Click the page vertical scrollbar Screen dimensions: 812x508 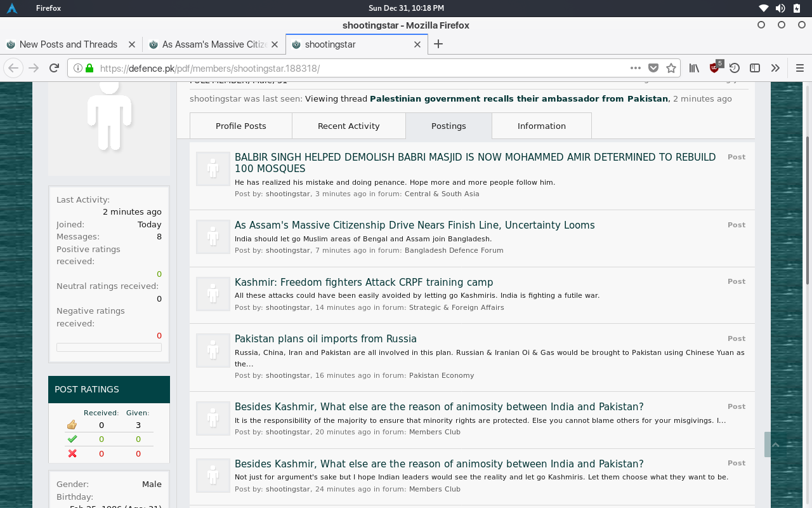[x=808, y=210]
